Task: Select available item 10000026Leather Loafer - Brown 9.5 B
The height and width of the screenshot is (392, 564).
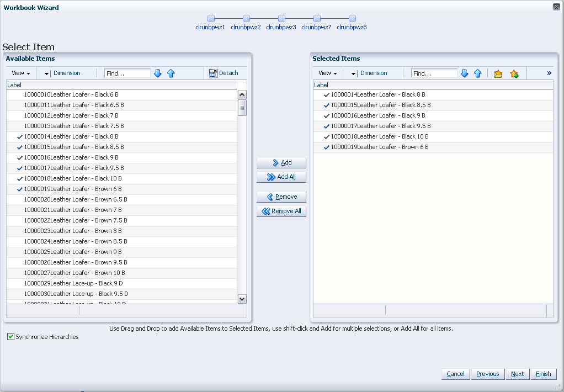Action: point(121,262)
